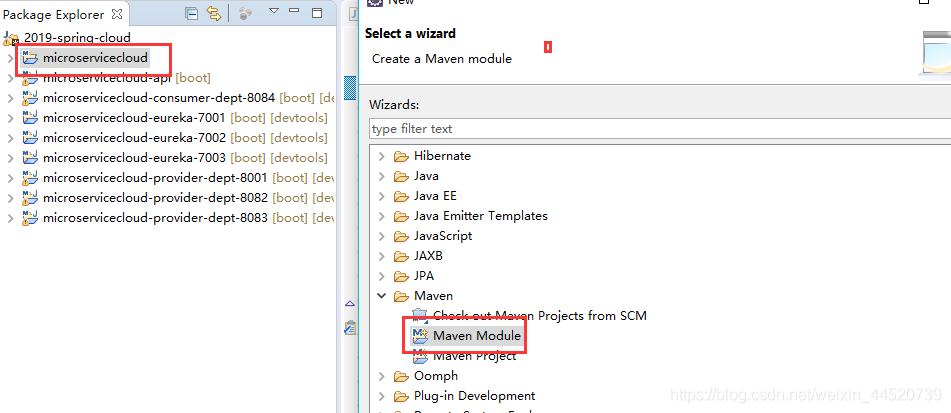Screen dimensions: 951x413
Task: Click greyed Focus on Active Task icon
Action: (x=245, y=13)
